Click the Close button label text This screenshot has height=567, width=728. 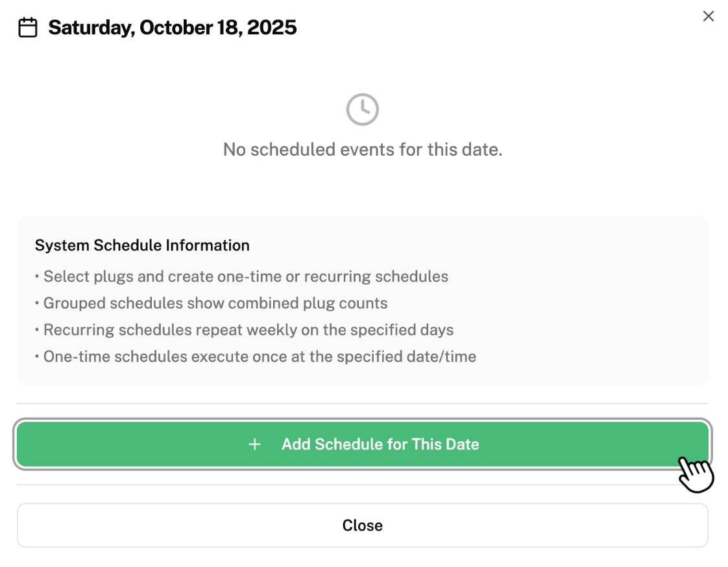[363, 525]
